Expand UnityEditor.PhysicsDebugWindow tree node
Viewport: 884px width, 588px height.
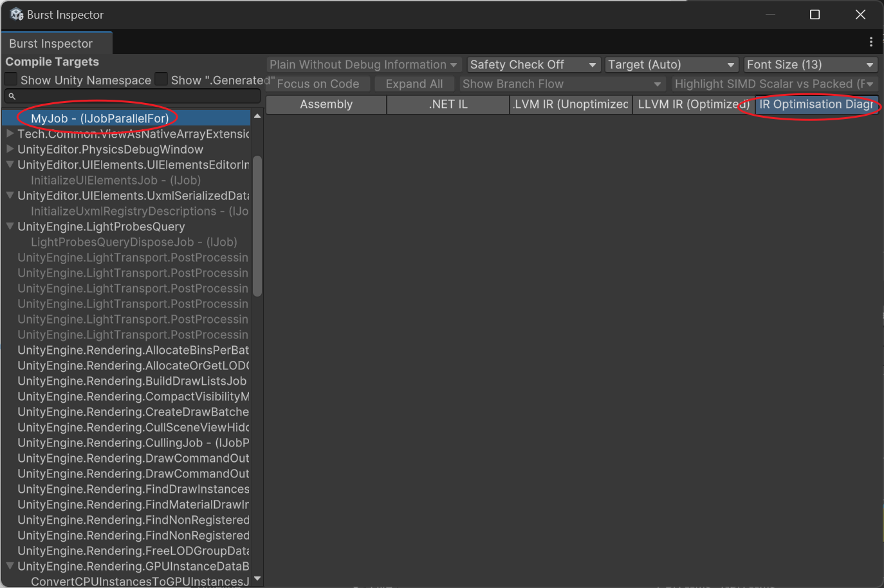tap(10, 149)
